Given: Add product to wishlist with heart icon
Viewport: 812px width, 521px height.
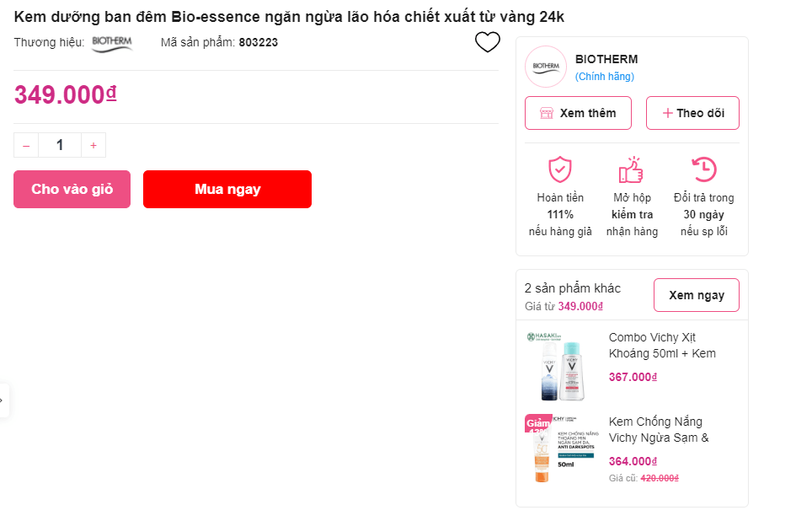Looking at the screenshot, I should (x=488, y=42).
